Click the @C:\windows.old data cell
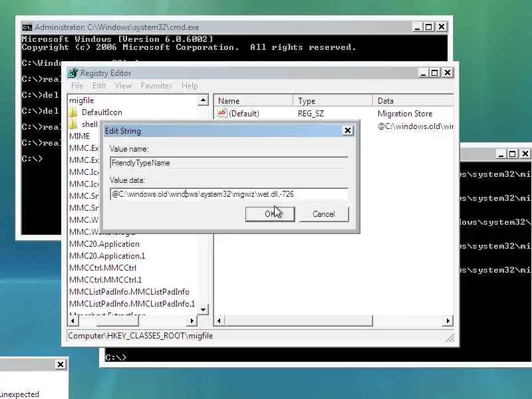Screen dimensions: 532x399 (415, 126)
